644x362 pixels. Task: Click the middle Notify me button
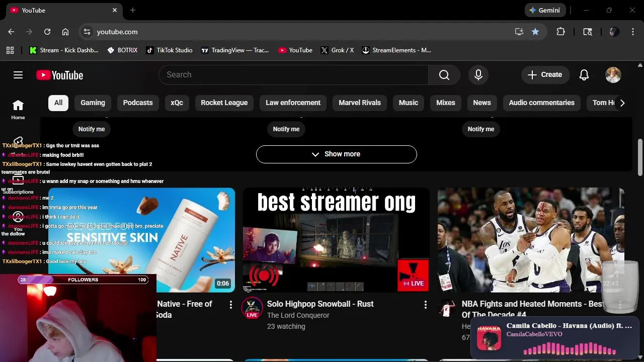[286, 129]
